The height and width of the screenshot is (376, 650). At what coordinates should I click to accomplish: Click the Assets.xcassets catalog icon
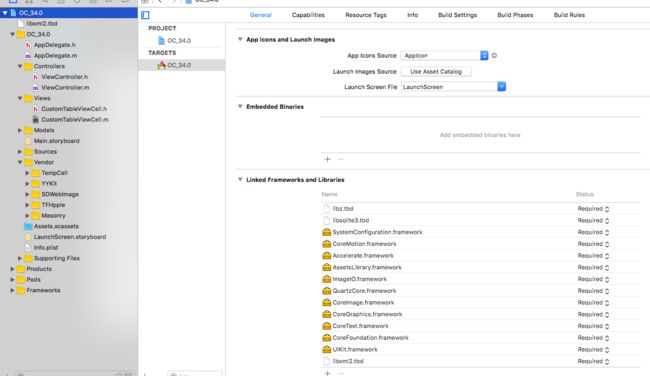pyautogui.click(x=28, y=226)
